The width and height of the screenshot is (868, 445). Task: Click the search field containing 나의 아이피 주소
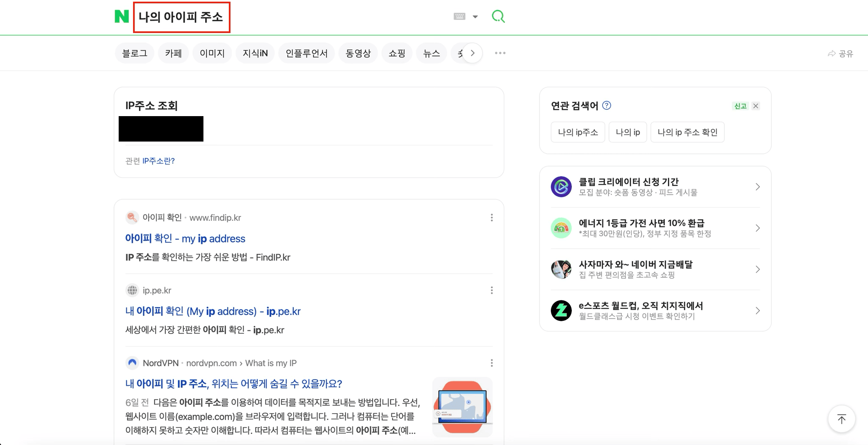coord(181,17)
